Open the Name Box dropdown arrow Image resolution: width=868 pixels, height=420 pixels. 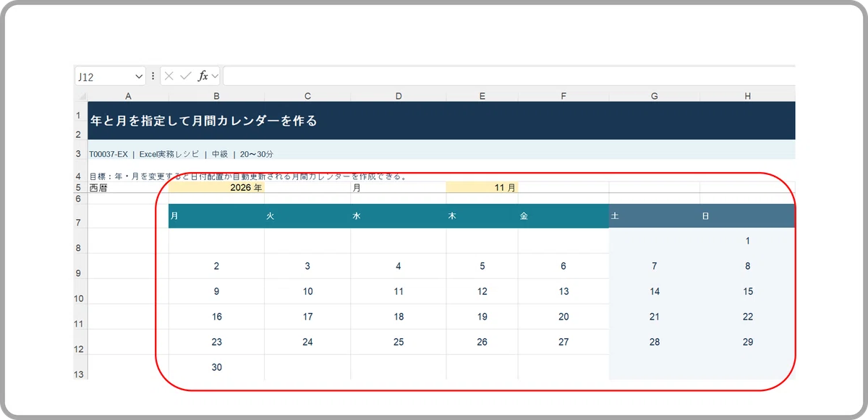coord(139,76)
